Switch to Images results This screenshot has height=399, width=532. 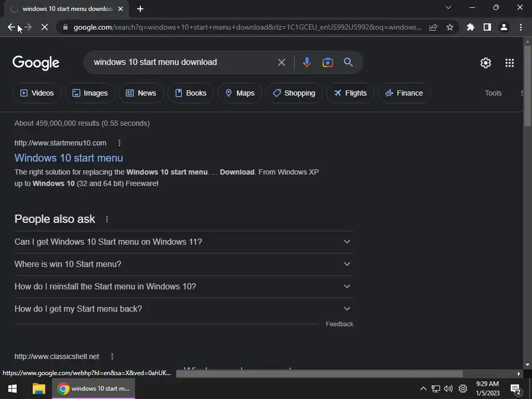pyautogui.click(x=90, y=93)
